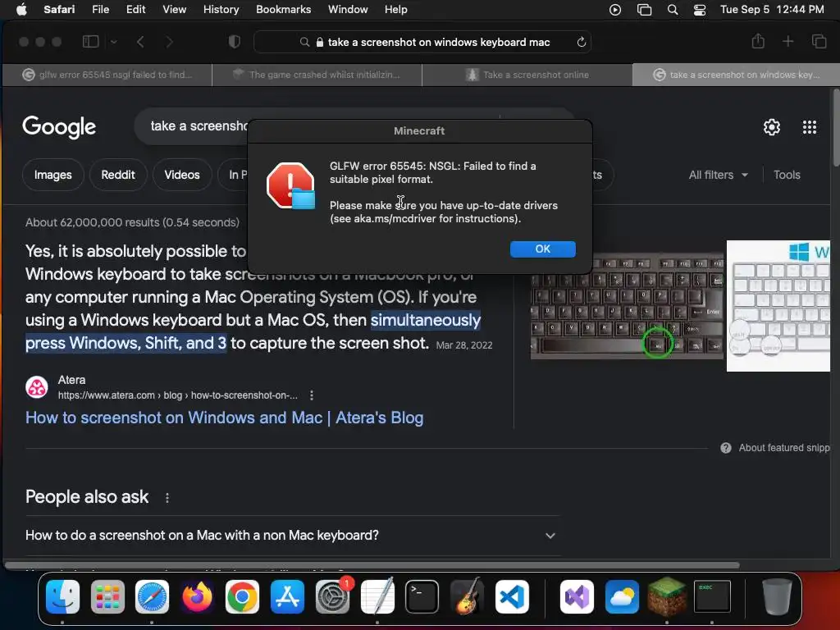The image size is (840, 630).
Task: Switch to 'The game crashed whilst initializin...' tab
Action: [x=317, y=75]
